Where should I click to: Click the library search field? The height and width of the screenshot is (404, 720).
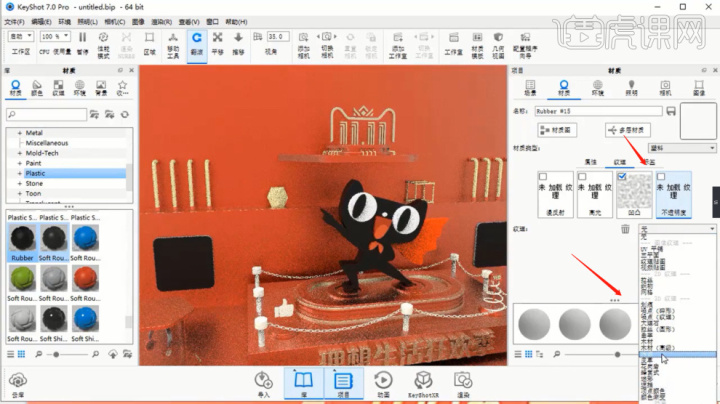point(46,114)
